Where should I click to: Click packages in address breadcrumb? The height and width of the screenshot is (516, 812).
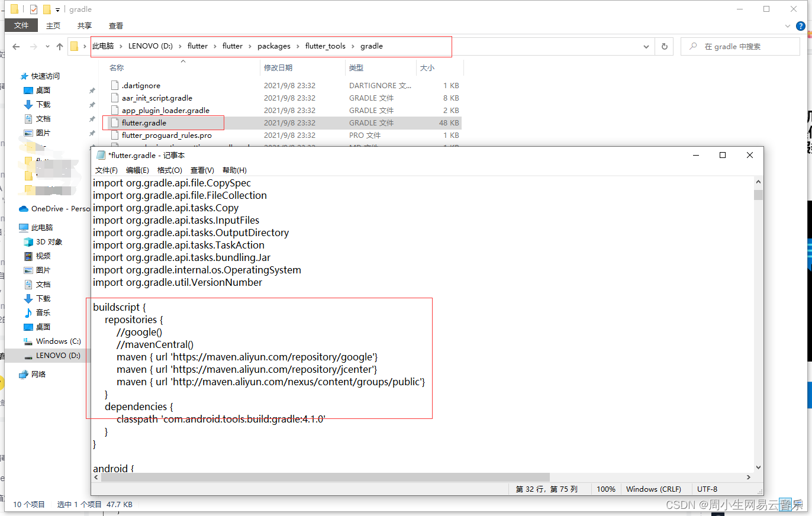tap(274, 46)
